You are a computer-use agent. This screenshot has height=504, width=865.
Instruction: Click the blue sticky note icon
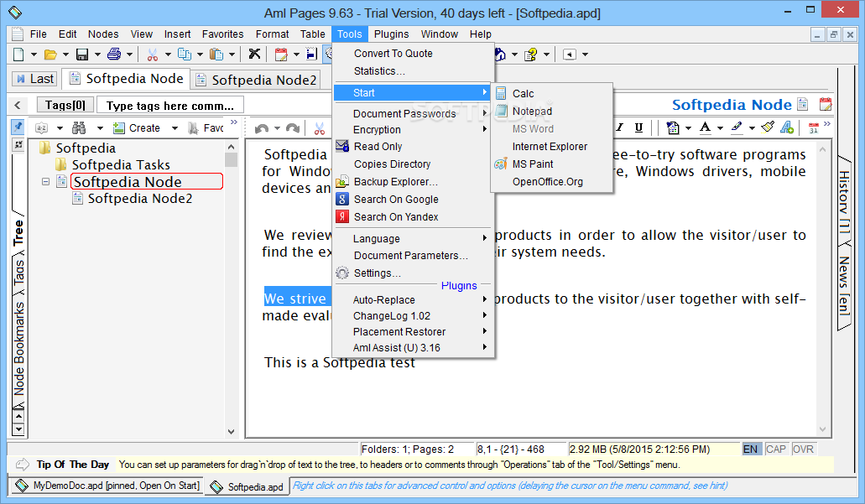(x=312, y=54)
